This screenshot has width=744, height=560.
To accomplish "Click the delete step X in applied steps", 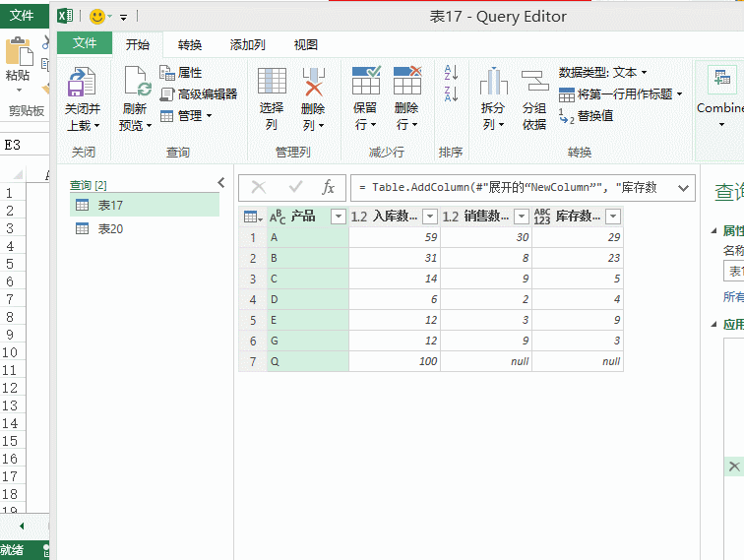I will pos(734,467).
